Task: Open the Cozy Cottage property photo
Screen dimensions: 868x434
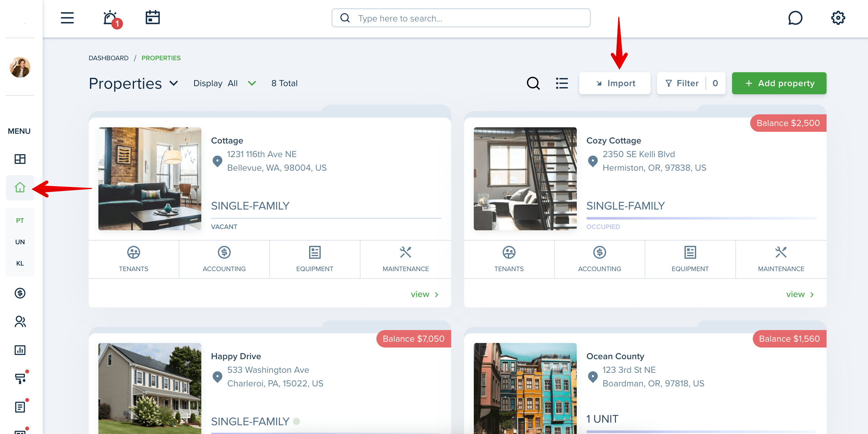Action: (x=525, y=179)
